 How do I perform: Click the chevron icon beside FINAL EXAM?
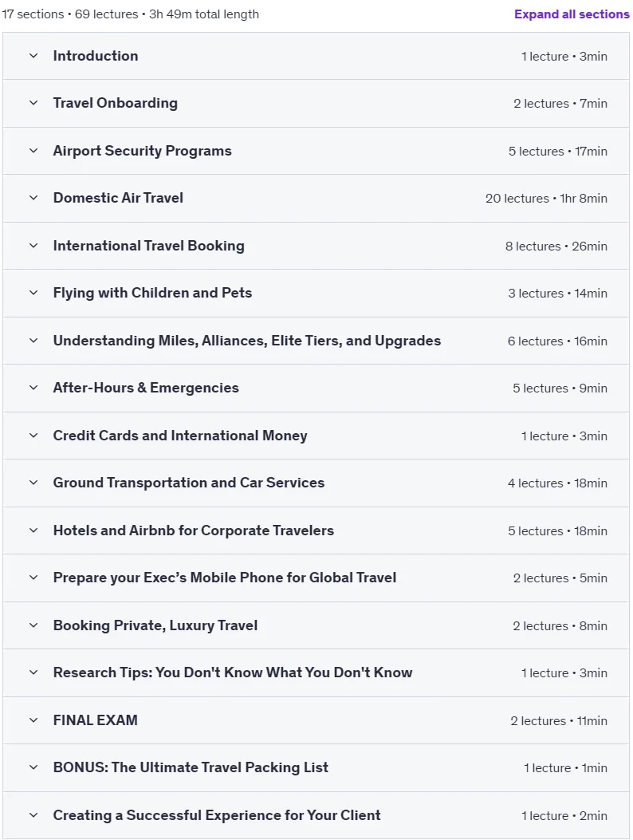pyautogui.click(x=33, y=720)
